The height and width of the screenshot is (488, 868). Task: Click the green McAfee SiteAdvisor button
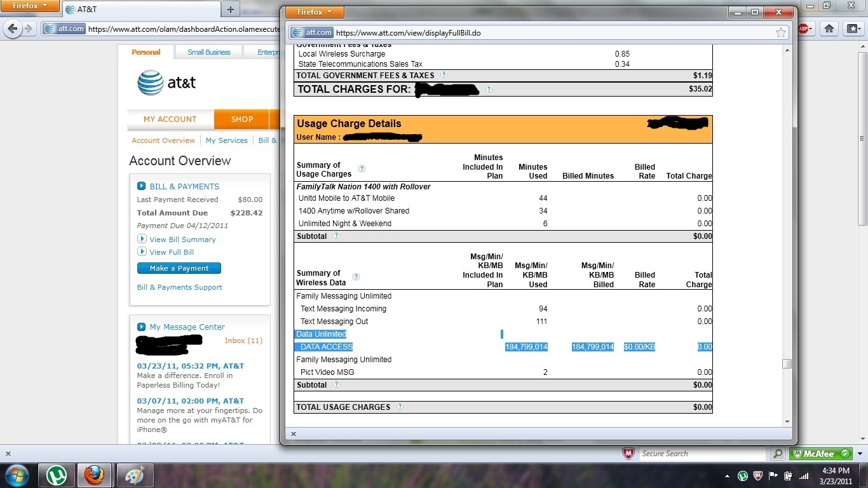click(x=821, y=454)
